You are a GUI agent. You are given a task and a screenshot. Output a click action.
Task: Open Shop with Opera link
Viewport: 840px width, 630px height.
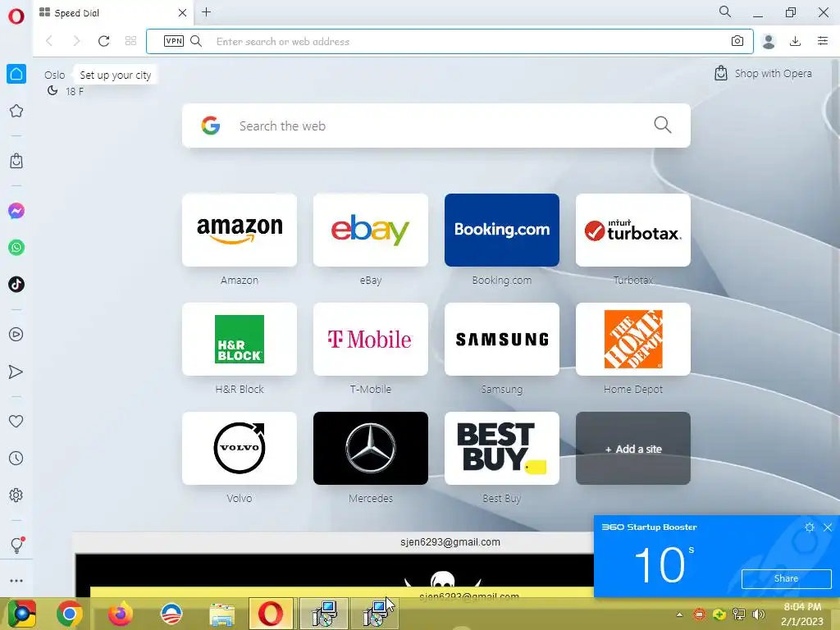pyautogui.click(x=764, y=73)
